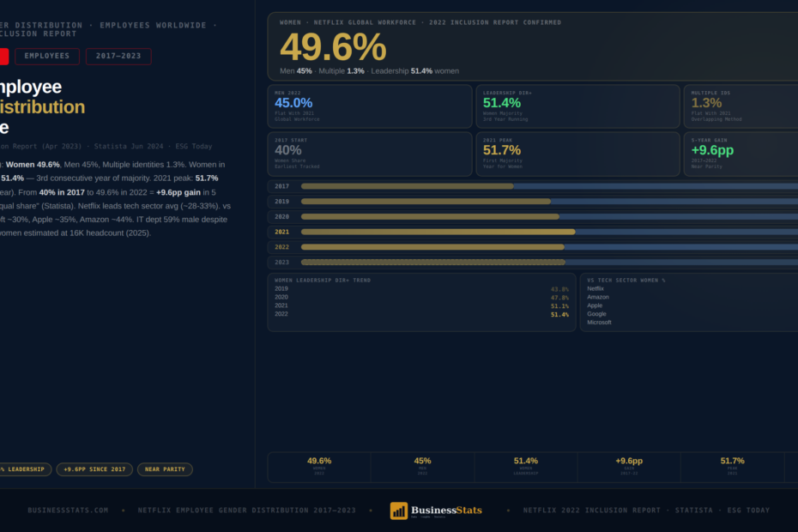This screenshot has width=798, height=532.
Task: Click Apple in tech sector list
Action: (x=595, y=305)
